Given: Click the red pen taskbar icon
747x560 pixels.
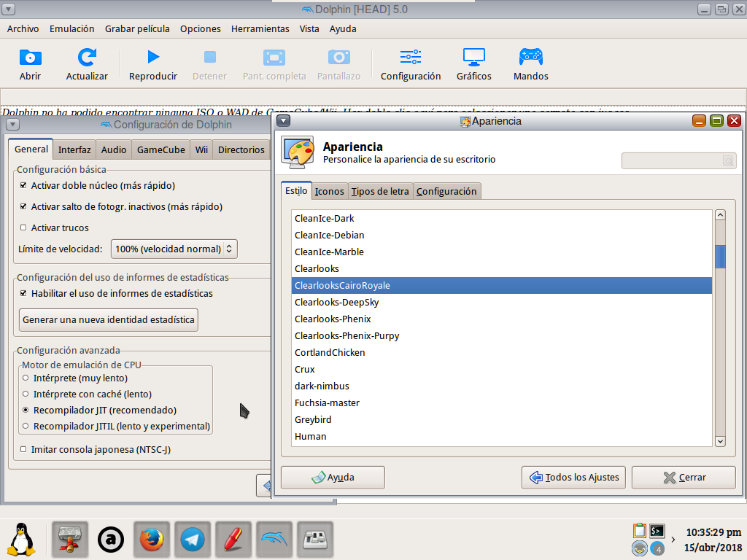Looking at the screenshot, I should (x=233, y=540).
